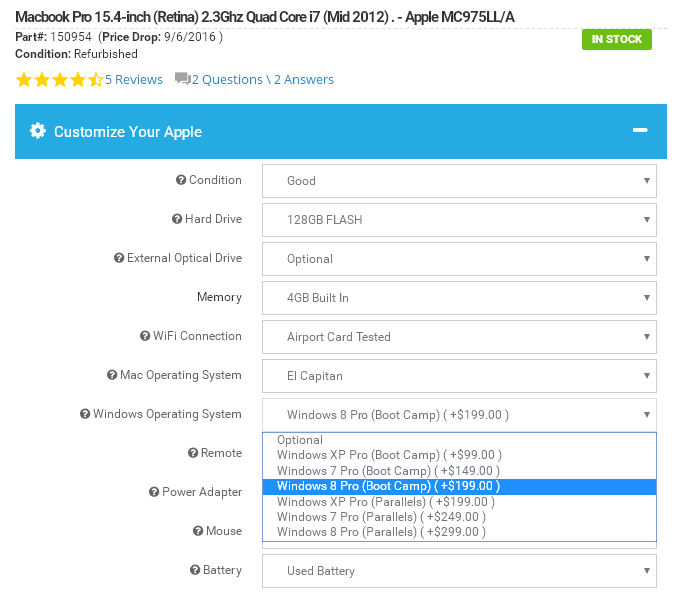681x592 pixels.
Task: Click the Part# 150954 text
Action: pos(53,36)
